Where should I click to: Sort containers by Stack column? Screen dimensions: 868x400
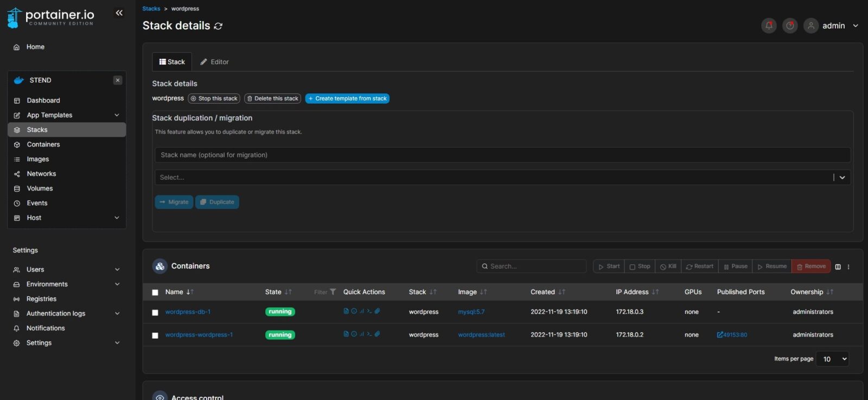[423, 292]
